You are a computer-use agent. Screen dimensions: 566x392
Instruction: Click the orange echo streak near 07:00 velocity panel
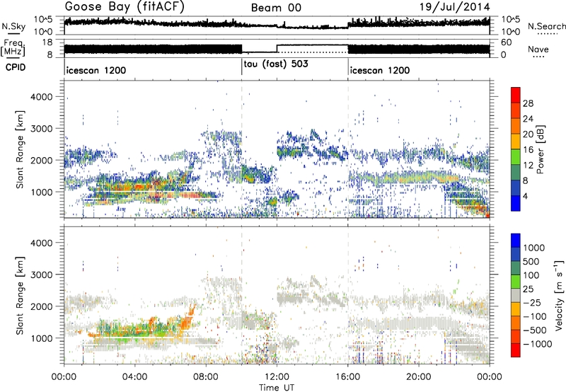tap(187, 318)
